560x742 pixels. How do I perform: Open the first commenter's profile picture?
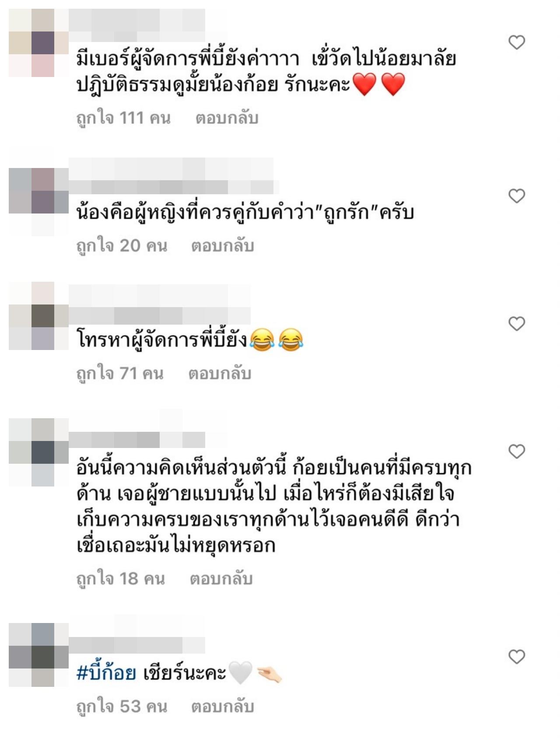click(x=38, y=43)
